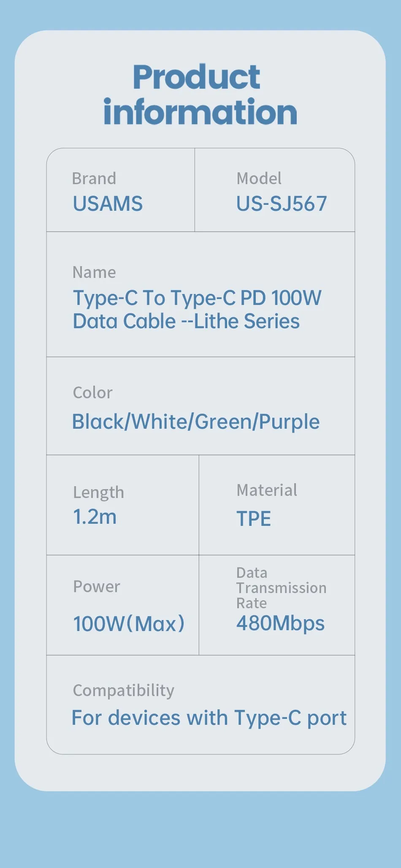The height and width of the screenshot is (868, 401).
Task: Click the 100W(Max) power value
Action: click(129, 624)
